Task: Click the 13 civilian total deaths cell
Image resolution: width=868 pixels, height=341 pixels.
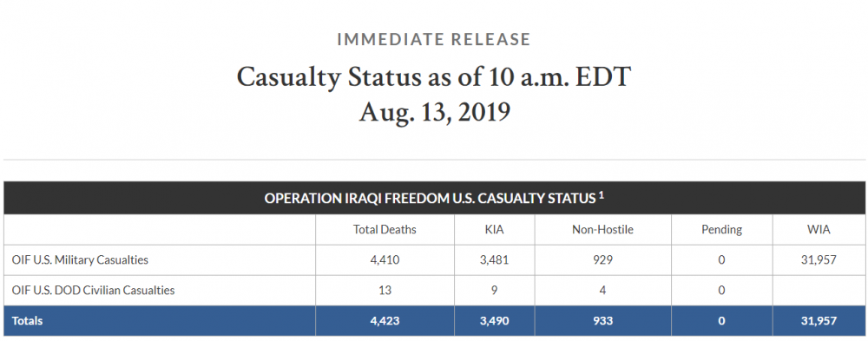Action: pyautogui.click(x=385, y=290)
